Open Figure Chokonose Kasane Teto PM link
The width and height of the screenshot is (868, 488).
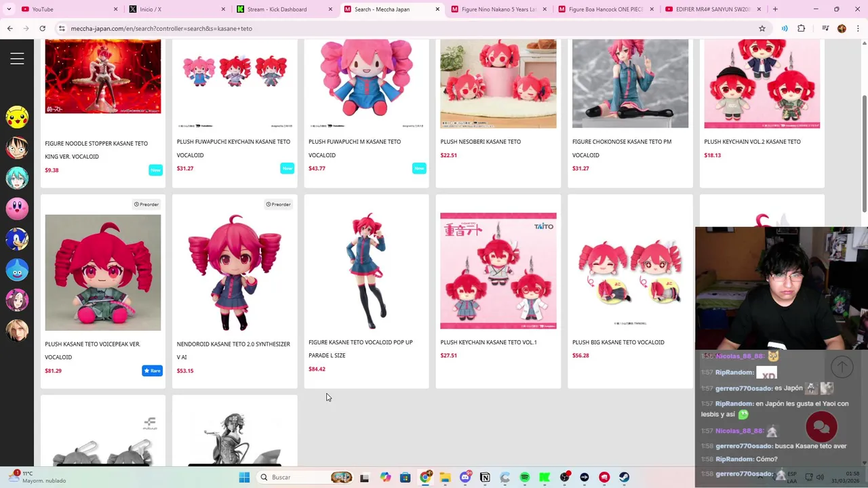pos(622,148)
